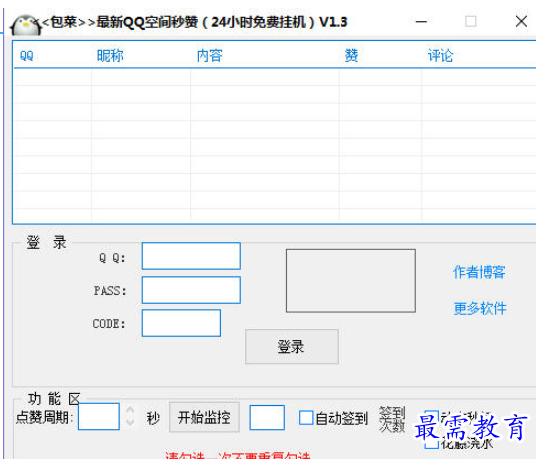The width and height of the screenshot is (536, 459).
Task: Focus the Q Q number input field
Action: pos(191,256)
